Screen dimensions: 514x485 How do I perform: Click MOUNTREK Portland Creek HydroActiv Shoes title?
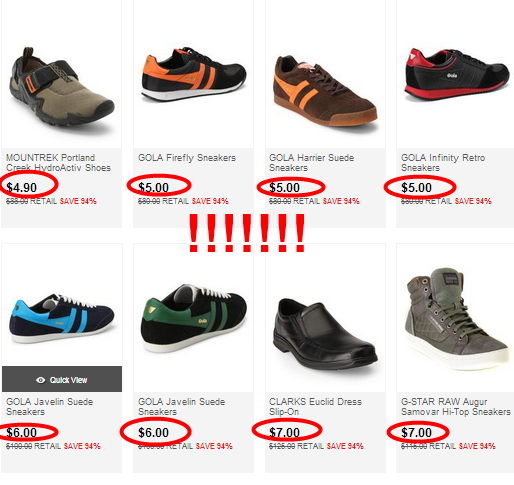(58, 163)
